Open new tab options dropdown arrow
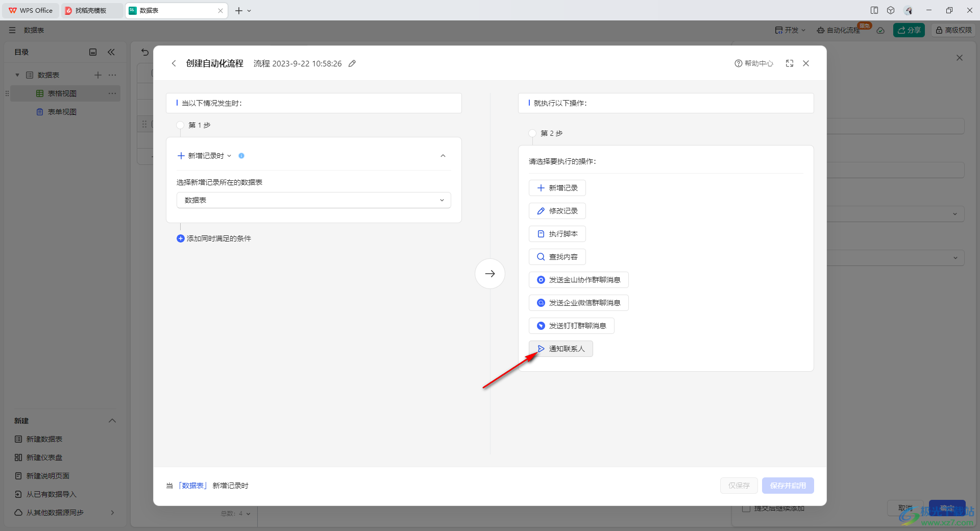Screen dimensions: 980x531 pos(249,11)
